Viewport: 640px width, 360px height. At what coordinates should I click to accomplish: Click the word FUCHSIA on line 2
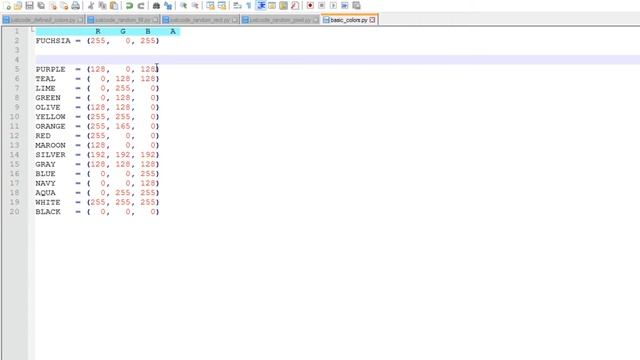coord(53,41)
